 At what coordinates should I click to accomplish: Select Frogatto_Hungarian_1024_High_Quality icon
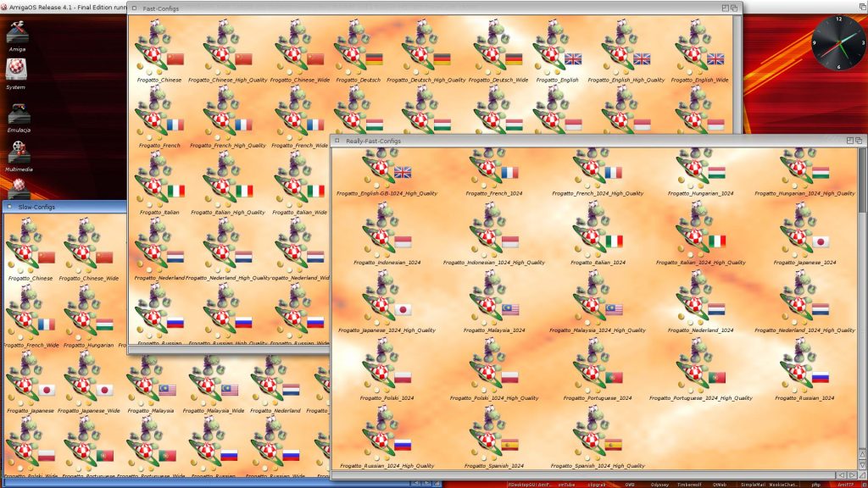tap(804, 172)
